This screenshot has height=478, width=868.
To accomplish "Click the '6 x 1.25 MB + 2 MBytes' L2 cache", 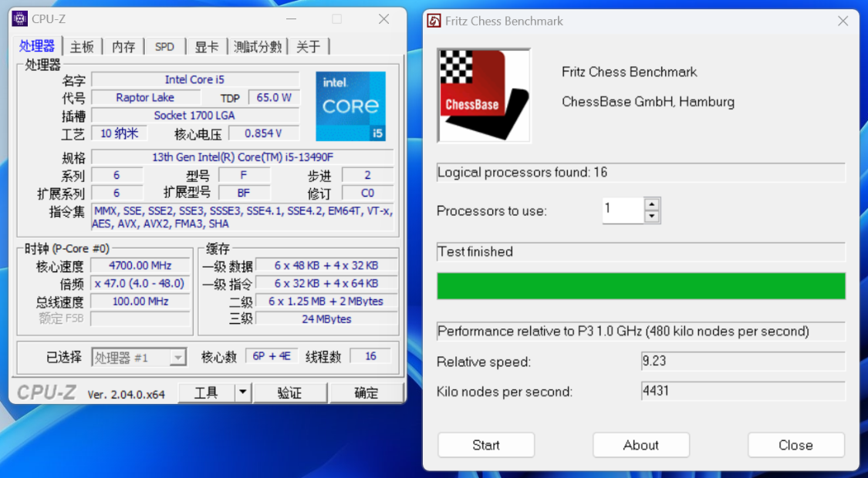I will point(326,301).
